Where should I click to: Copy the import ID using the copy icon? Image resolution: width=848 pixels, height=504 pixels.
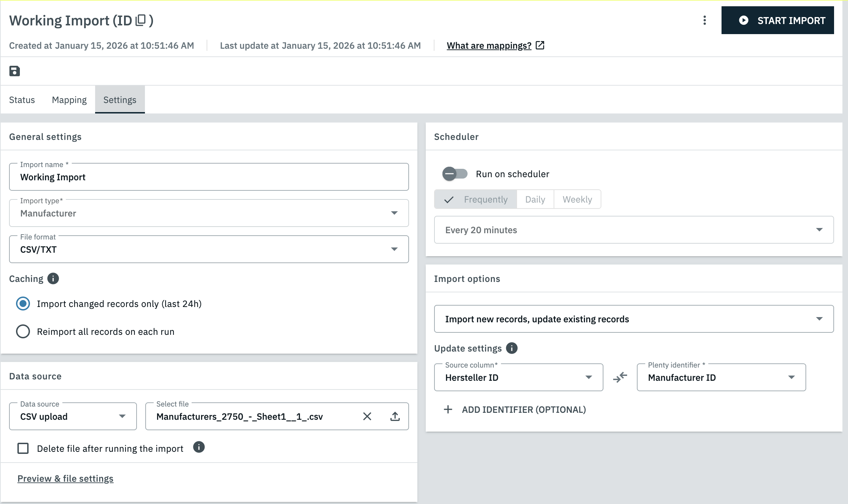(x=141, y=21)
